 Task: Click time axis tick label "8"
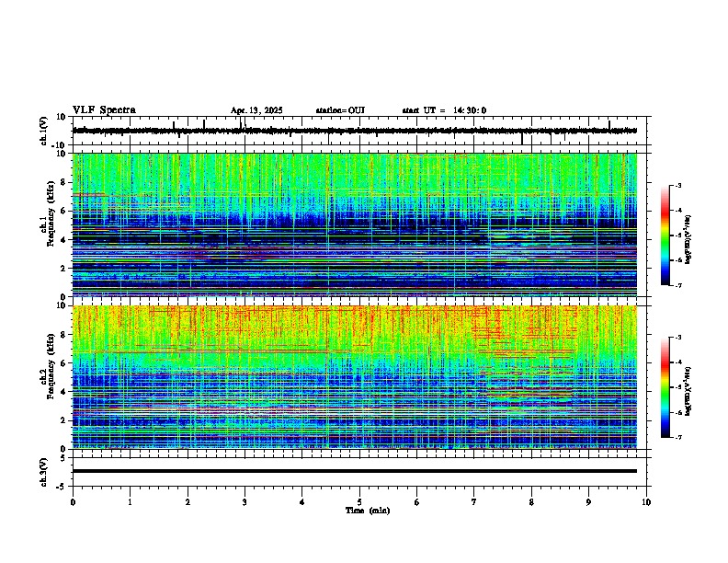[531, 502]
